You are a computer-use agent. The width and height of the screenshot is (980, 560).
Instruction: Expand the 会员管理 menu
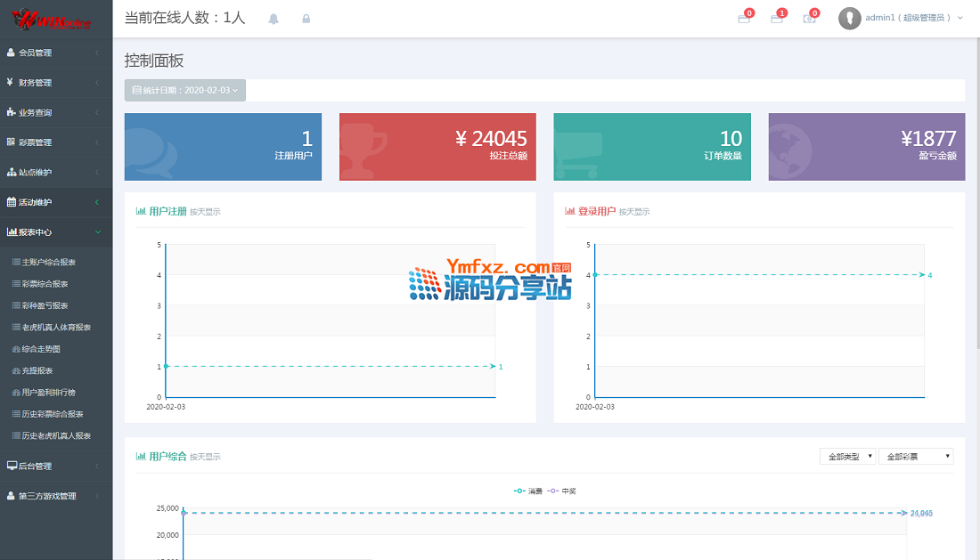(x=56, y=53)
